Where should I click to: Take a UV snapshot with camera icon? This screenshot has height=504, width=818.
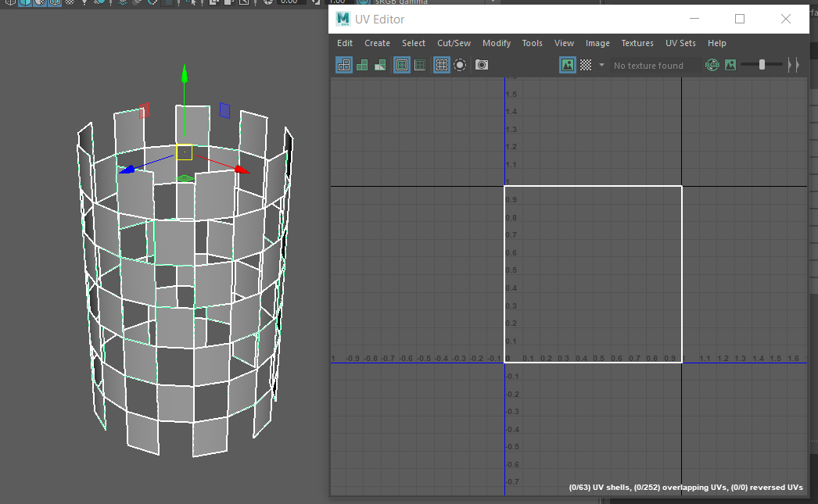482,65
